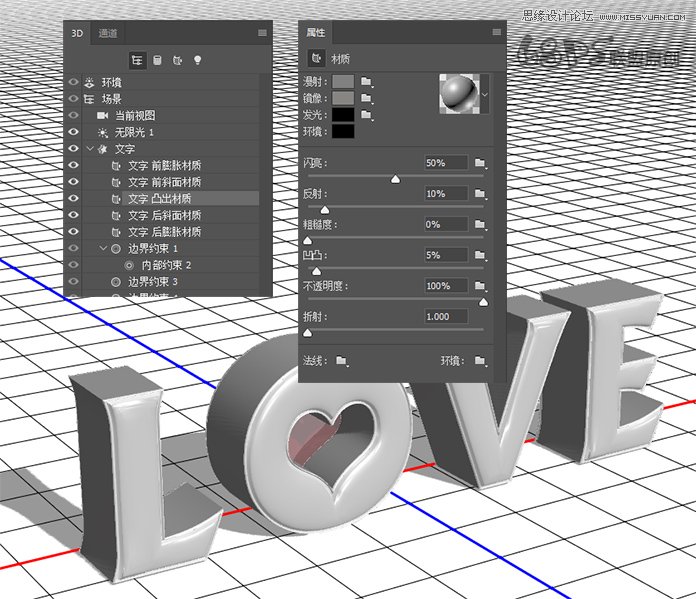Image resolution: width=696 pixels, height=599 pixels.
Task: Click the 材质 material icon in Properties
Action: [316, 58]
